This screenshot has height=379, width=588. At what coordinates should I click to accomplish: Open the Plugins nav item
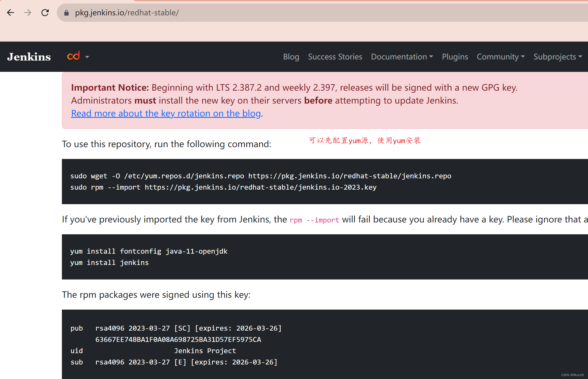pyautogui.click(x=455, y=57)
